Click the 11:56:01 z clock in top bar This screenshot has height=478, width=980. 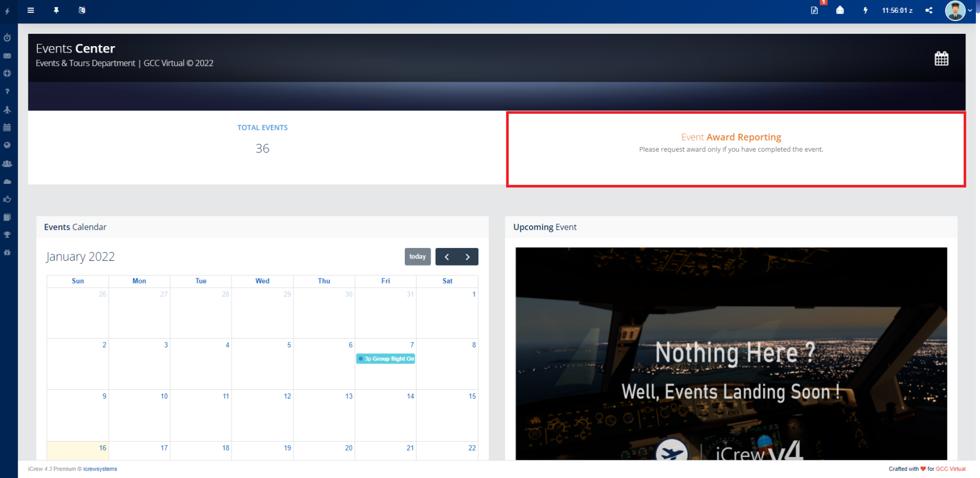pos(897,11)
